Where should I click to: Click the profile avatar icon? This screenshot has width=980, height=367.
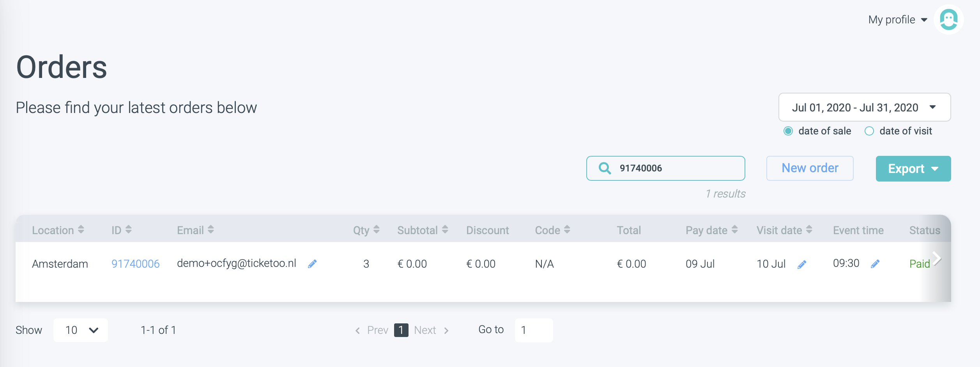pyautogui.click(x=948, y=19)
